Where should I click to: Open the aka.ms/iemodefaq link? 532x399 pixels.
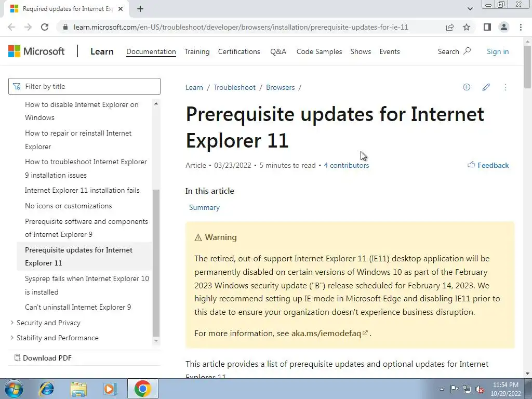(x=329, y=333)
